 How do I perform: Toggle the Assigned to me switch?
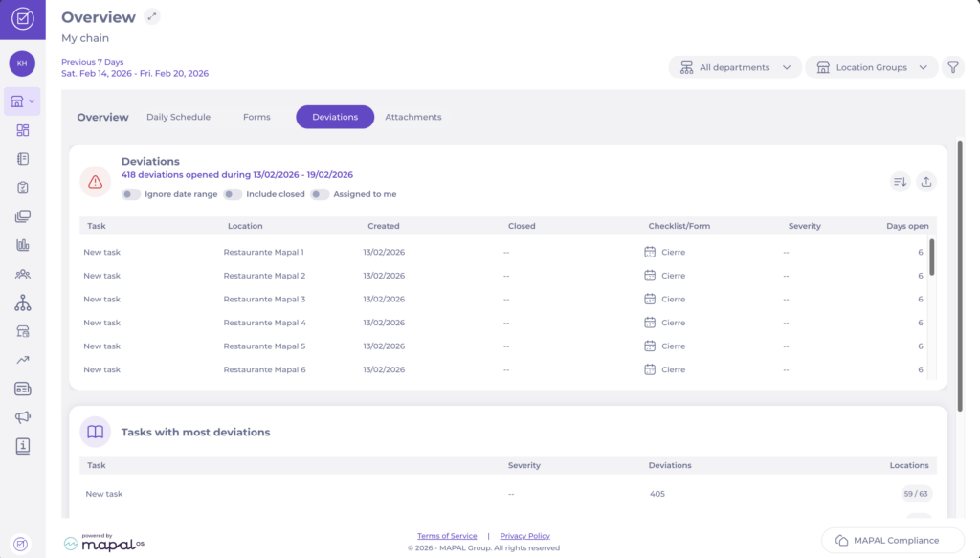click(x=320, y=194)
